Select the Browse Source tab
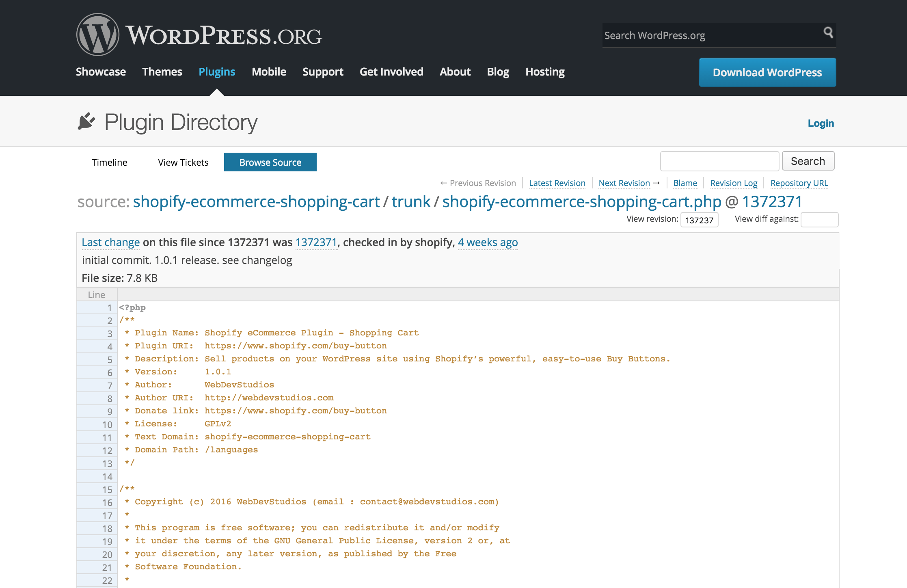 click(x=270, y=162)
